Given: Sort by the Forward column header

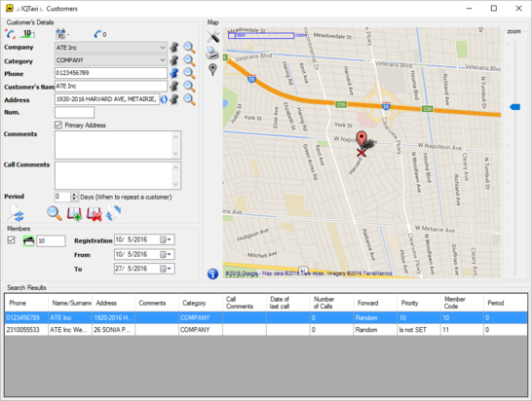Looking at the screenshot, I should tap(375, 303).
